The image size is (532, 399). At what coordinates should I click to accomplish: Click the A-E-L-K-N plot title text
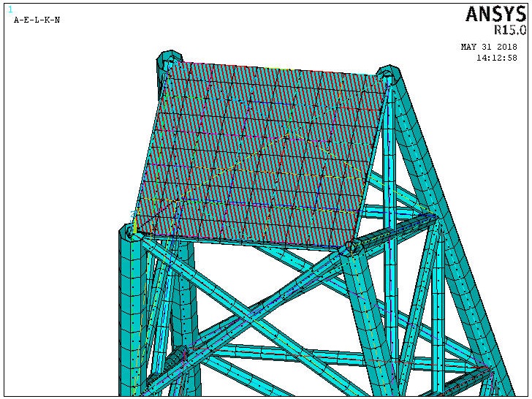[37, 20]
